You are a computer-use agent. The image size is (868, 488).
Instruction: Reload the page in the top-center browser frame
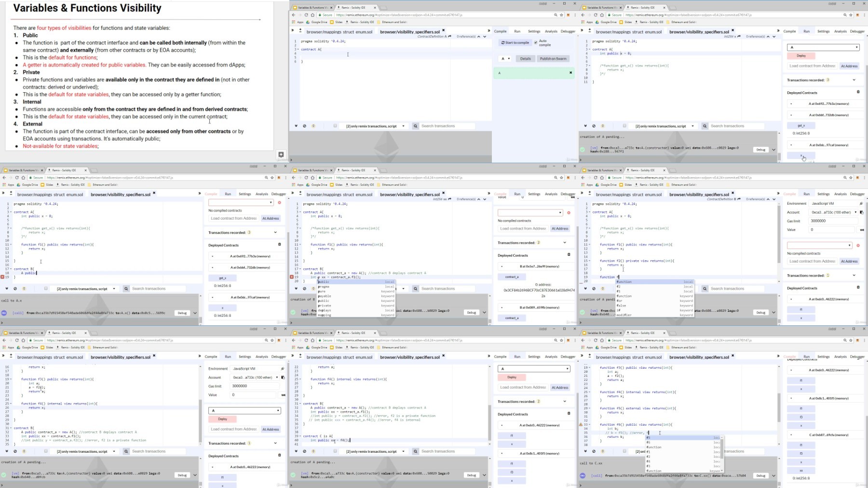tap(306, 15)
